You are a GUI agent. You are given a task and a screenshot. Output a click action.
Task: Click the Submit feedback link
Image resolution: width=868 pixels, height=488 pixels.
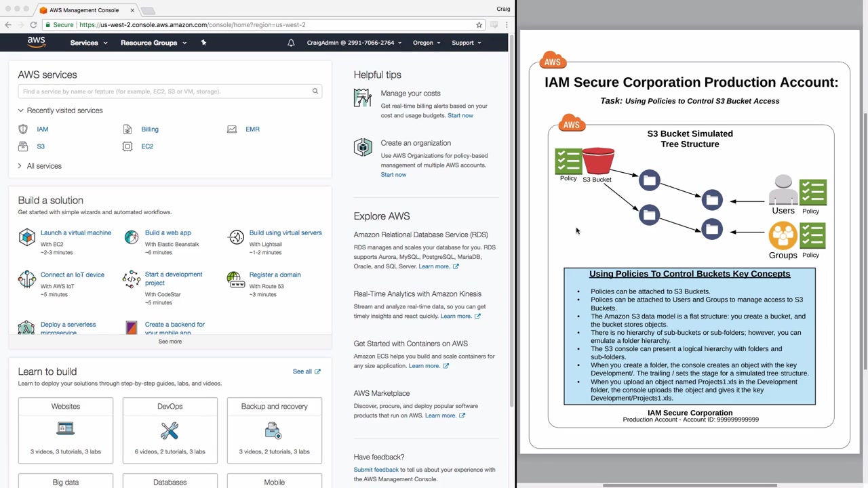[376, 470]
